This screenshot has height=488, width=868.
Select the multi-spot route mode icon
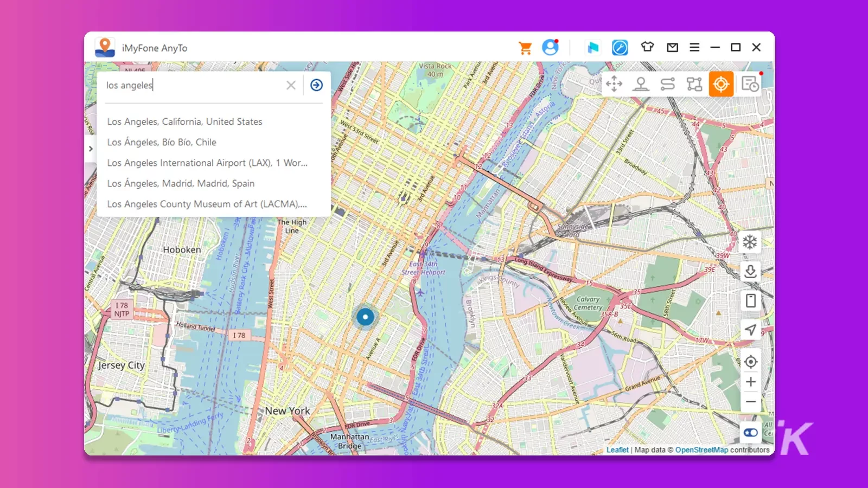tap(694, 84)
